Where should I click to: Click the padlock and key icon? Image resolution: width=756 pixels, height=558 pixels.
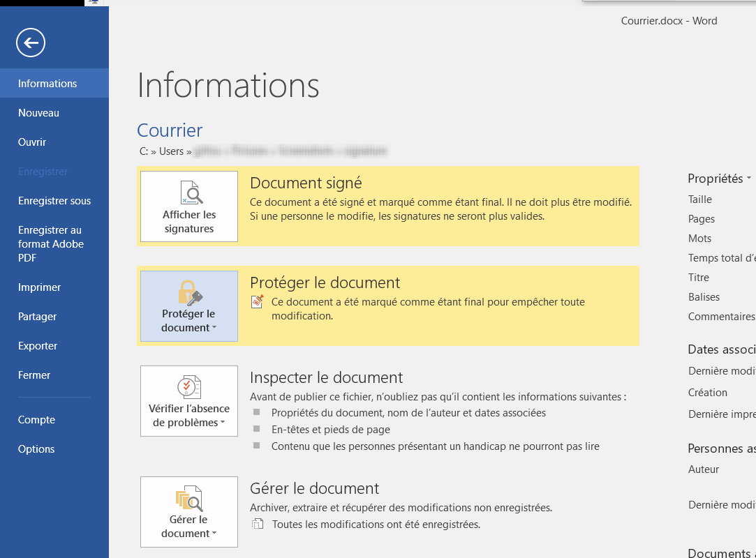tap(189, 292)
